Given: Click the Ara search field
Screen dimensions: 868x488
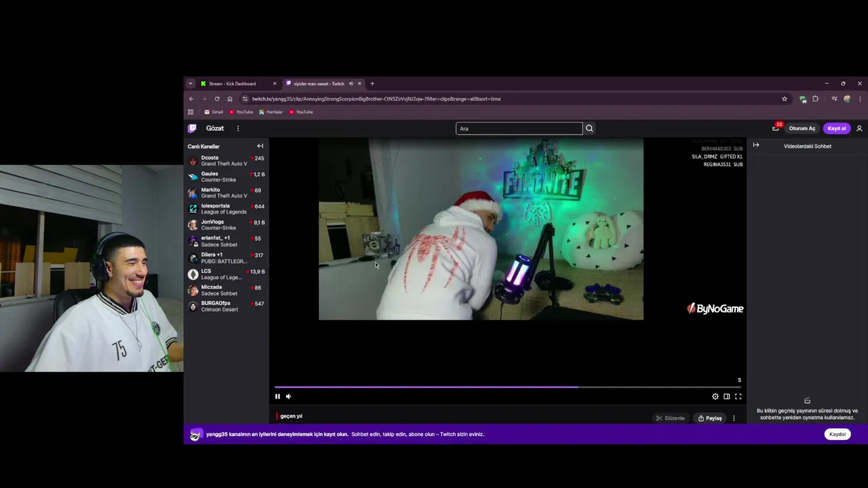Looking at the screenshot, I should [519, 128].
